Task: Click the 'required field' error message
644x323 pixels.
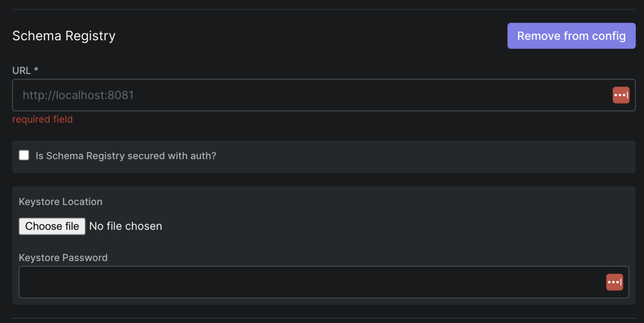Action: point(42,119)
